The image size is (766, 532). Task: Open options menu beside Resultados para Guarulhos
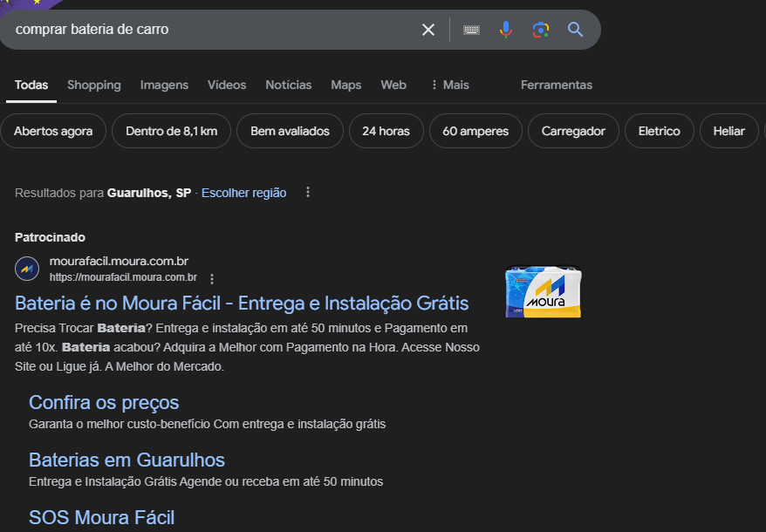[x=307, y=192]
